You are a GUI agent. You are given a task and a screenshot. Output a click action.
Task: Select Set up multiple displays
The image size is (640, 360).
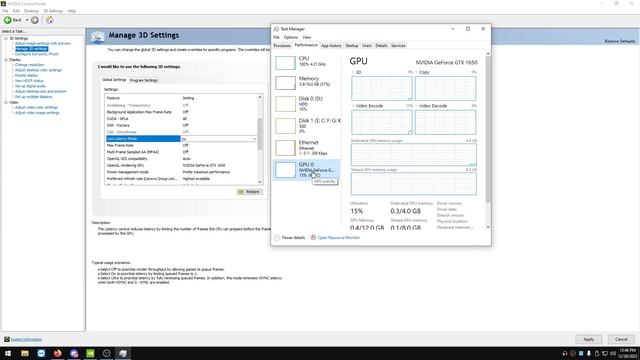coord(33,97)
